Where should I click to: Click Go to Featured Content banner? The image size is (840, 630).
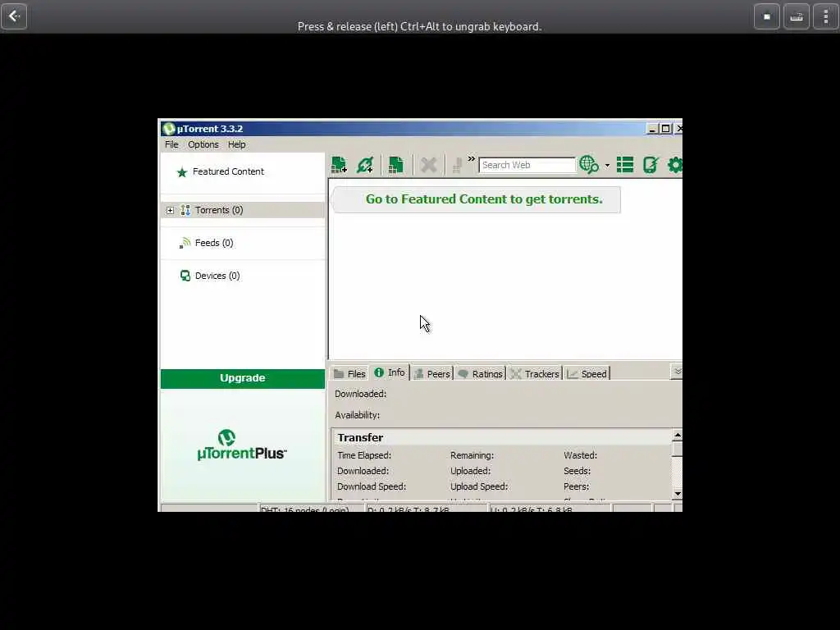pos(477,200)
